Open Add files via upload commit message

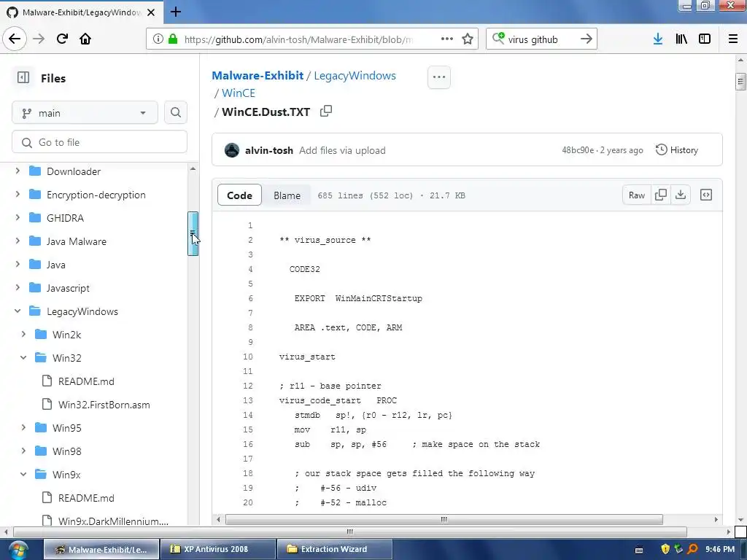point(342,150)
